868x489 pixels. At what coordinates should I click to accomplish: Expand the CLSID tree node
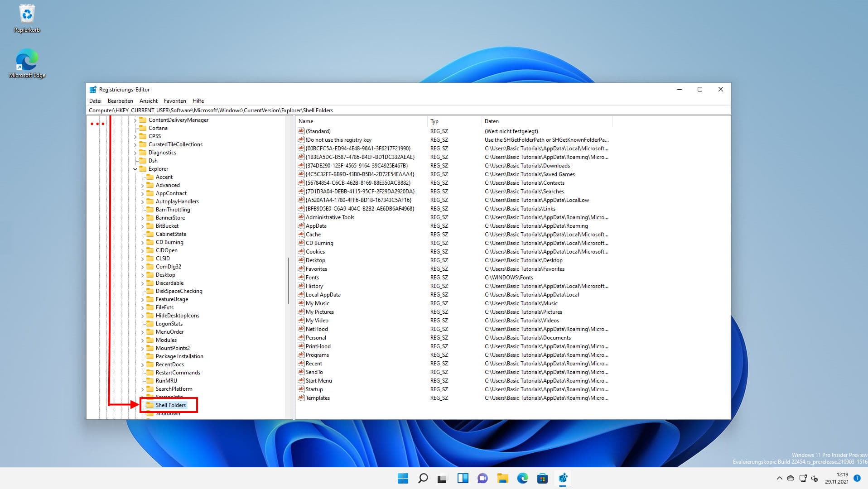(143, 259)
